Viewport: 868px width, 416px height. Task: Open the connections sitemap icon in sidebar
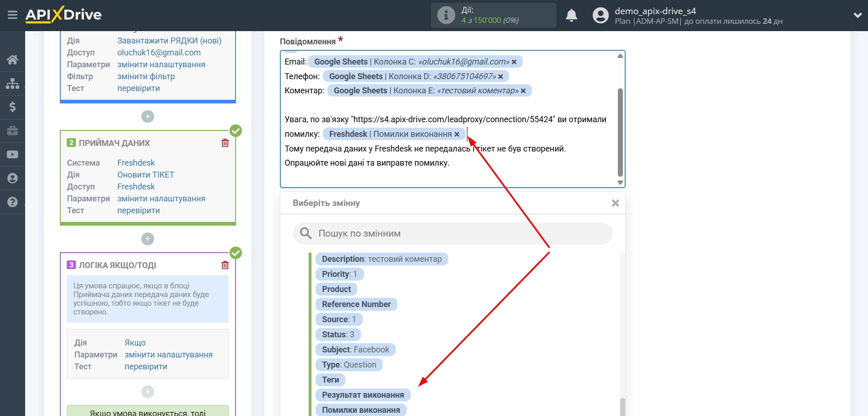point(12,83)
